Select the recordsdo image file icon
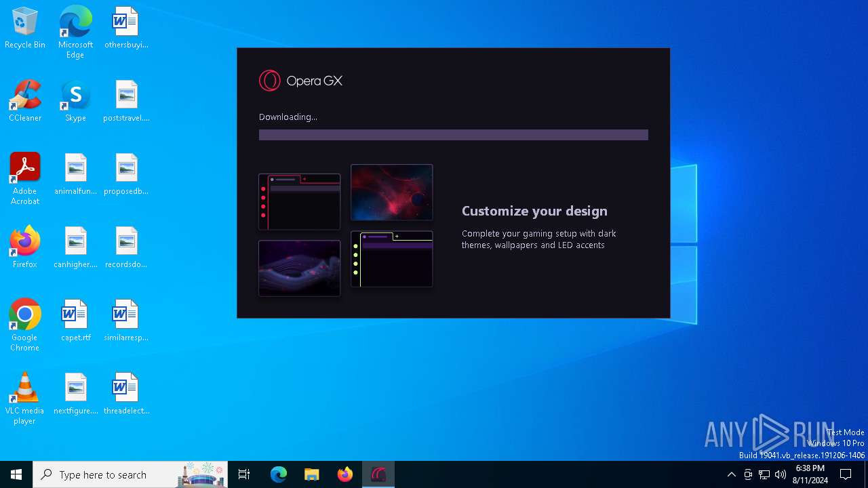Viewport: 868px width, 488px height. click(x=126, y=248)
